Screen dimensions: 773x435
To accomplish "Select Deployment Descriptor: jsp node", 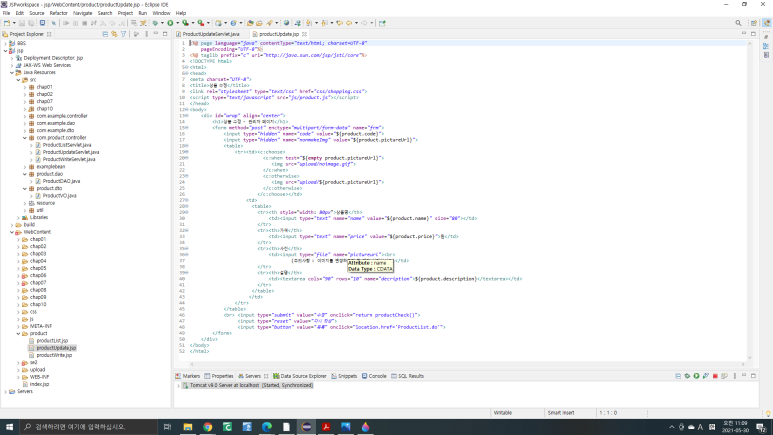I will point(53,58).
